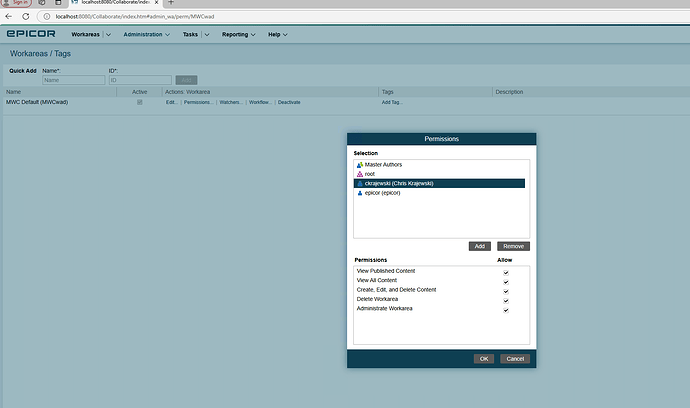
Task: Select 'ckrajewski (Chris Krajewski)' row
Action: point(439,184)
